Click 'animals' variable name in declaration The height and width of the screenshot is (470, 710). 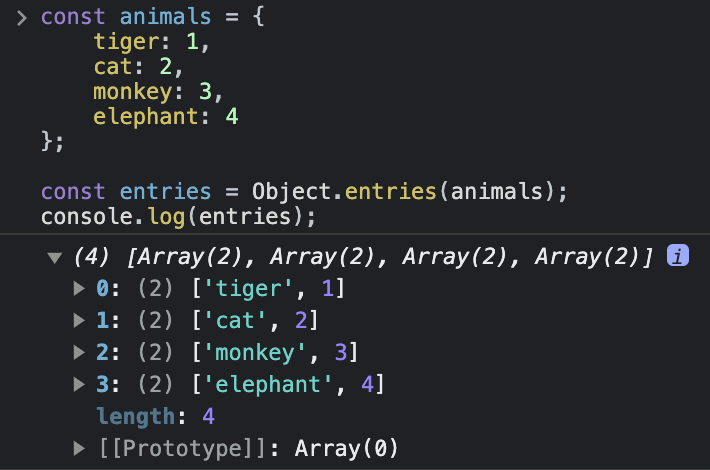point(165,17)
